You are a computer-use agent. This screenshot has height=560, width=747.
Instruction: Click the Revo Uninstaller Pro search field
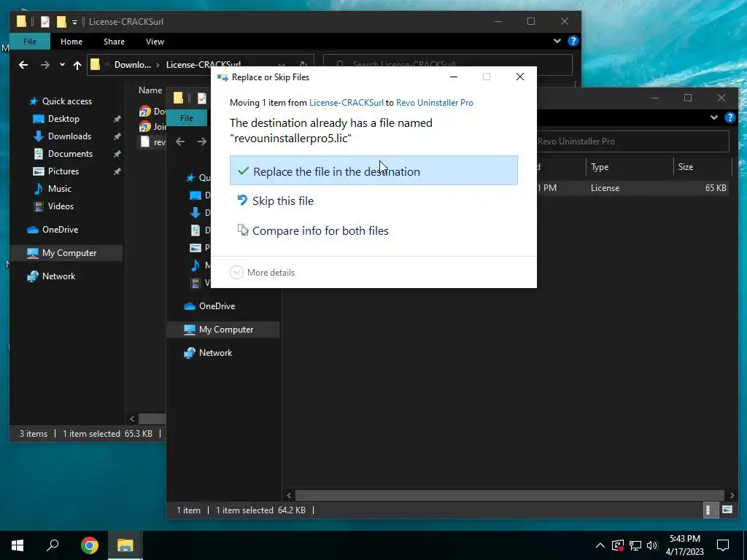pyautogui.click(x=632, y=141)
